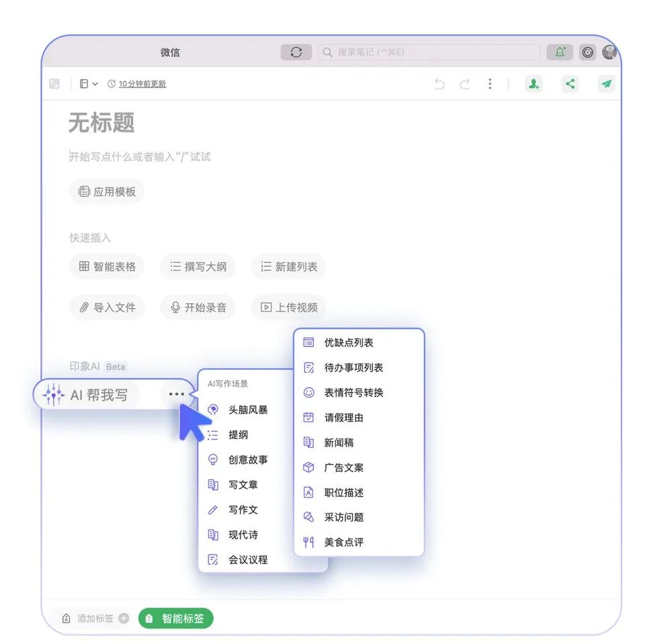This screenshot has height=644, width=668.
Task: Open the vertical three-dot more menu
Action: point(490,84)
